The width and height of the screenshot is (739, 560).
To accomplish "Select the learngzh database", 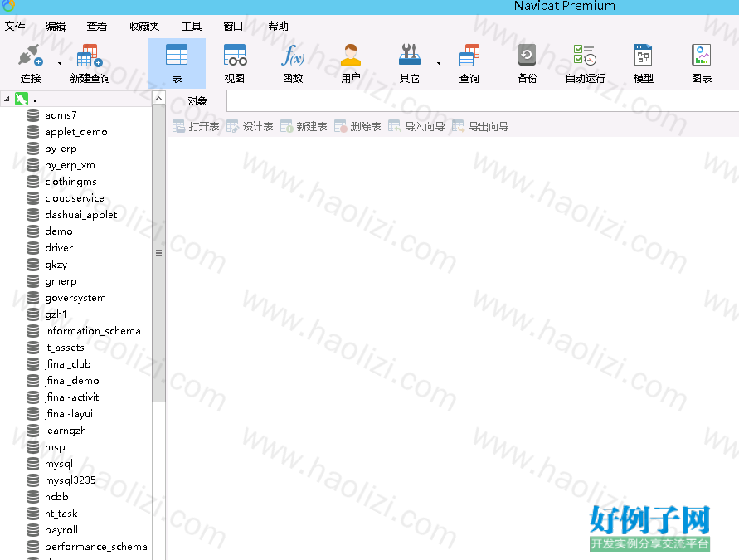I will (x=66, y=431).
